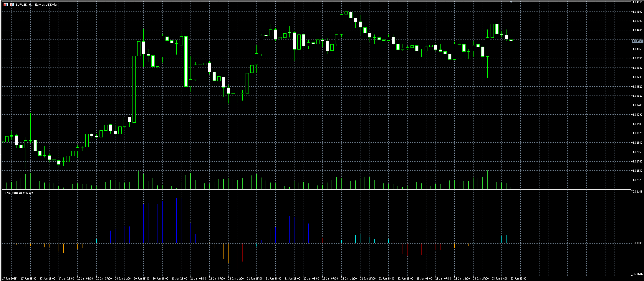
Task: Click the '23 Jan 23:00' time label
Action: [x=519, y=279]
